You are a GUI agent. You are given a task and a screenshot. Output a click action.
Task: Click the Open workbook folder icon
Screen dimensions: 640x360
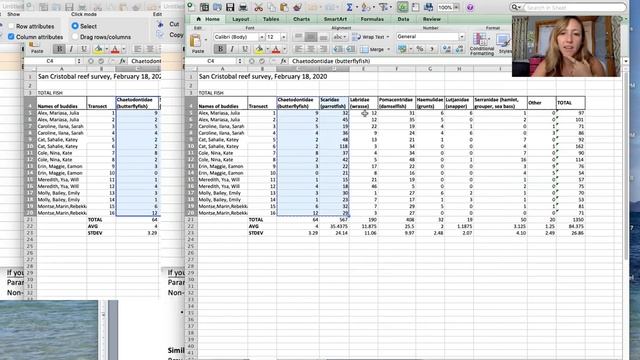217,7
